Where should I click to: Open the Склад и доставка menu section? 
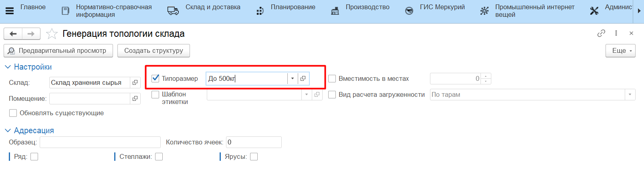click(212, 7)
